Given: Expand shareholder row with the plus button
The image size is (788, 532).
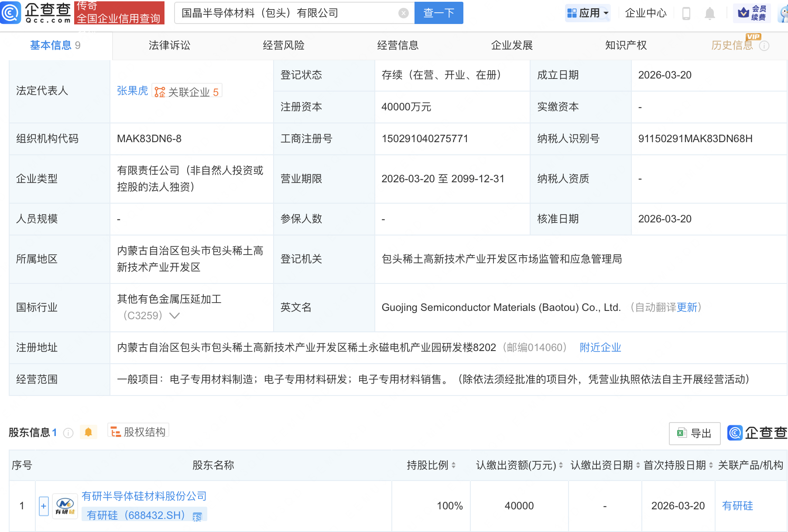Looking at the screenshot, I should [43, 506].
